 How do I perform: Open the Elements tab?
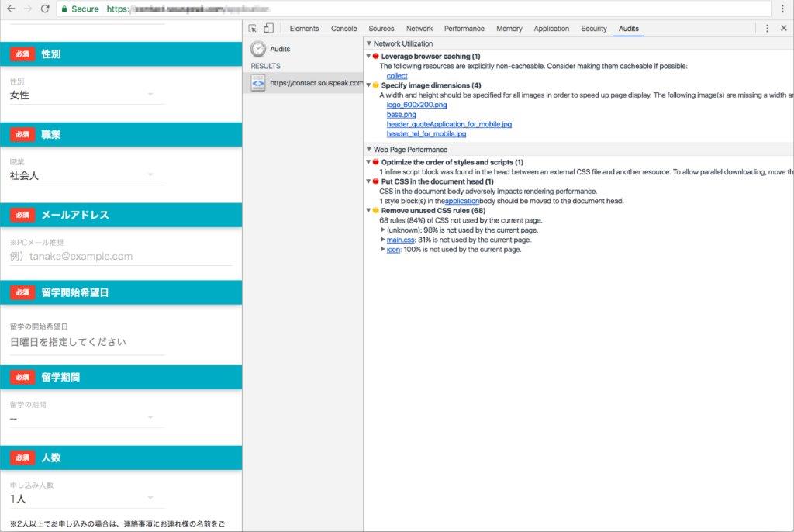point(304,29)
